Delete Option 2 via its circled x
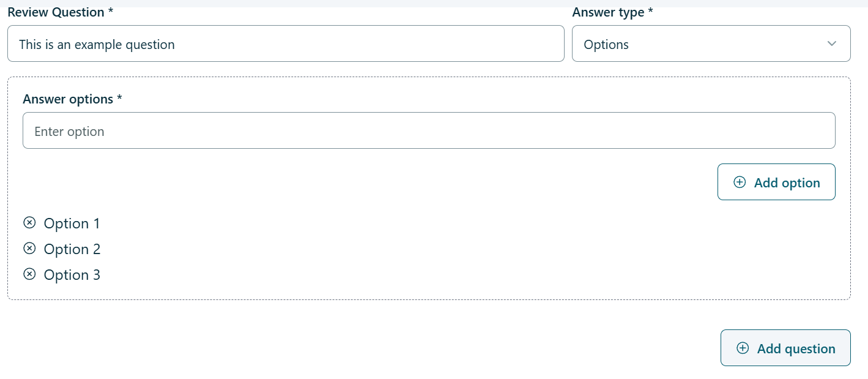Viewport: 868px width, 379px height. 29,249
